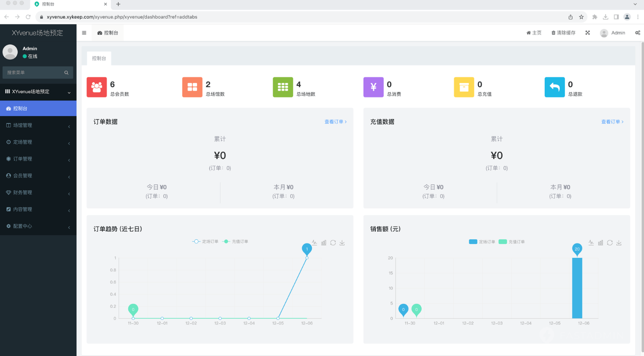This screenshot has height=356, width=644.
Task: Select the 控制台 content panel tab
Action: [x=99, y=58]
